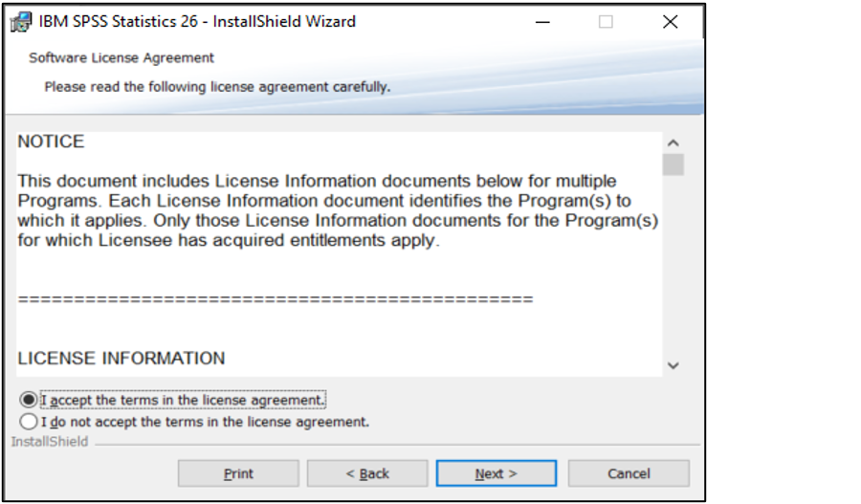The width and height of the screenshot is (861, 504).
Task: Select the "I accept the terms" radio button
Action: (x=29, y=400)
